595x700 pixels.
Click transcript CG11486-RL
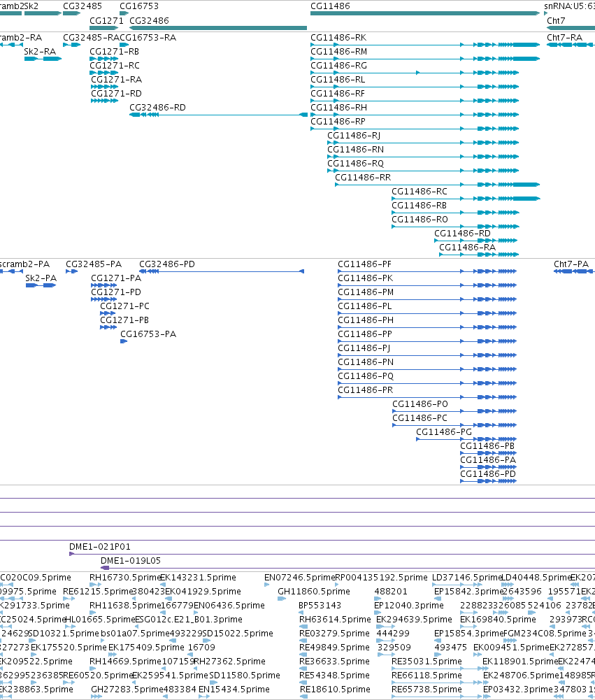(x=338, y=80)
